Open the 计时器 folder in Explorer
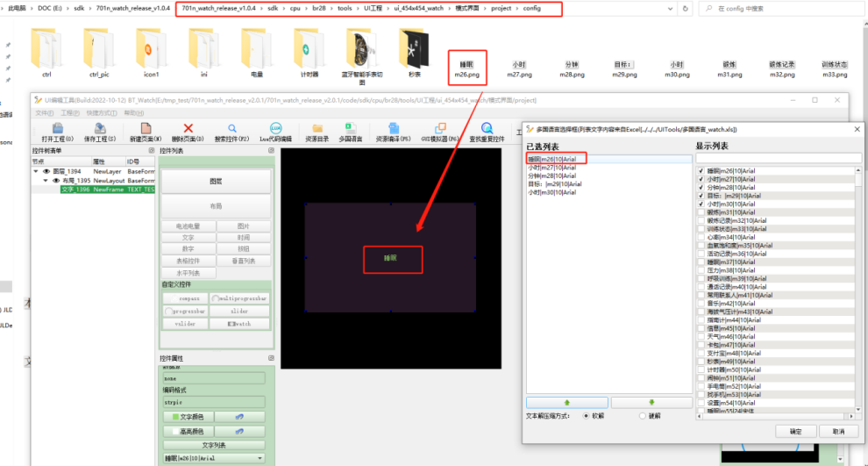 tap(309, 54)
